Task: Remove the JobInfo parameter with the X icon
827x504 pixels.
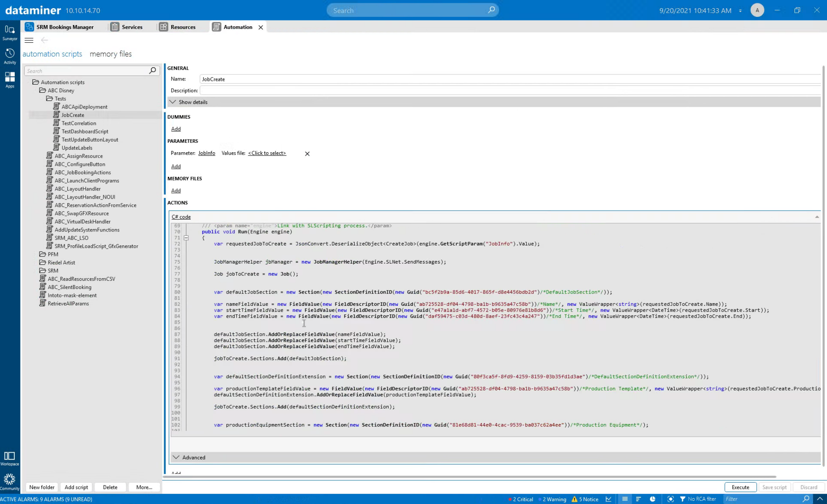Action: [x=307, y=153]
